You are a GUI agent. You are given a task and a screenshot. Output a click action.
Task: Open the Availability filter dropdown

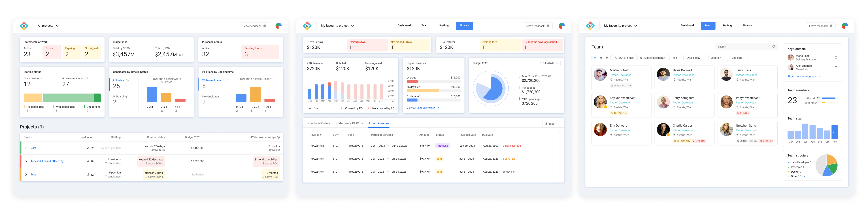696,58
